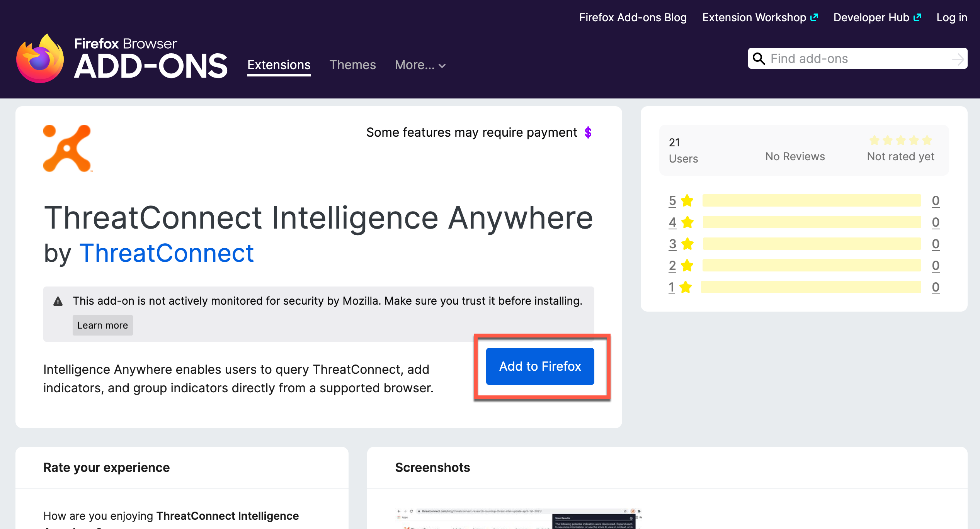Viewport: 980px width, 529px height.
Task: Click the 3-star rating bar
Action: pyautogui.click(x=812, y=244)
